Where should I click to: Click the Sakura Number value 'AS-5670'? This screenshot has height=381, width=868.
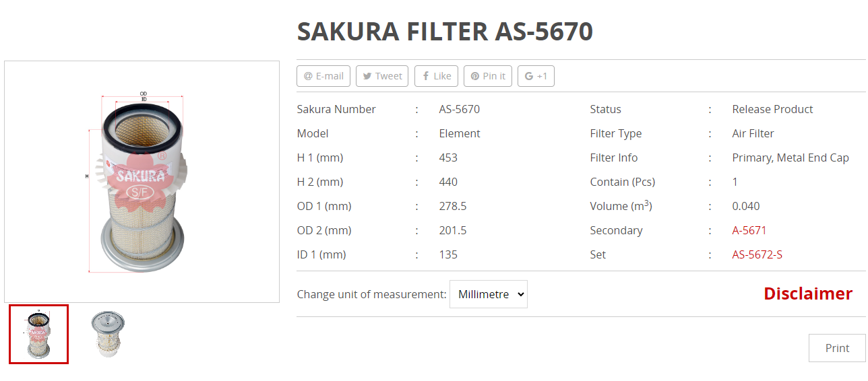[x=460, y=109]
